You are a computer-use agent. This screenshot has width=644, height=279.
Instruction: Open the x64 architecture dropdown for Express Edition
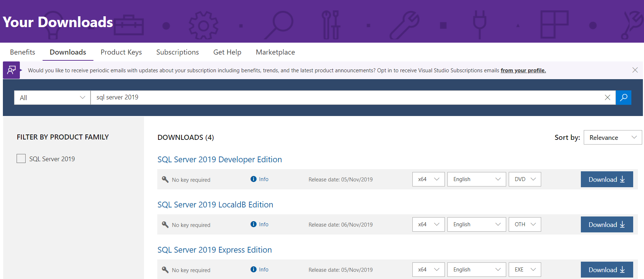tap(429, 270)
